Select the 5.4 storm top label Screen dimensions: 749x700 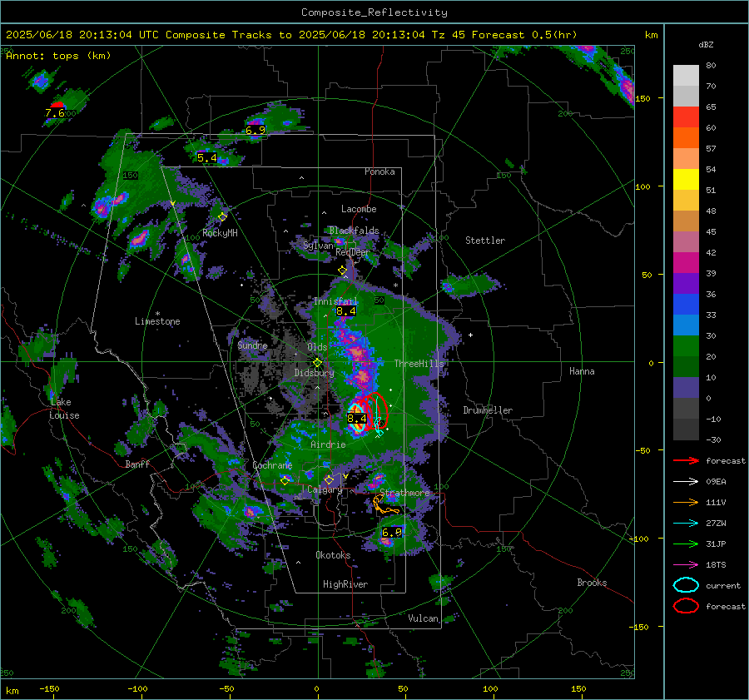pyautogui.click(x=207, y=157)
